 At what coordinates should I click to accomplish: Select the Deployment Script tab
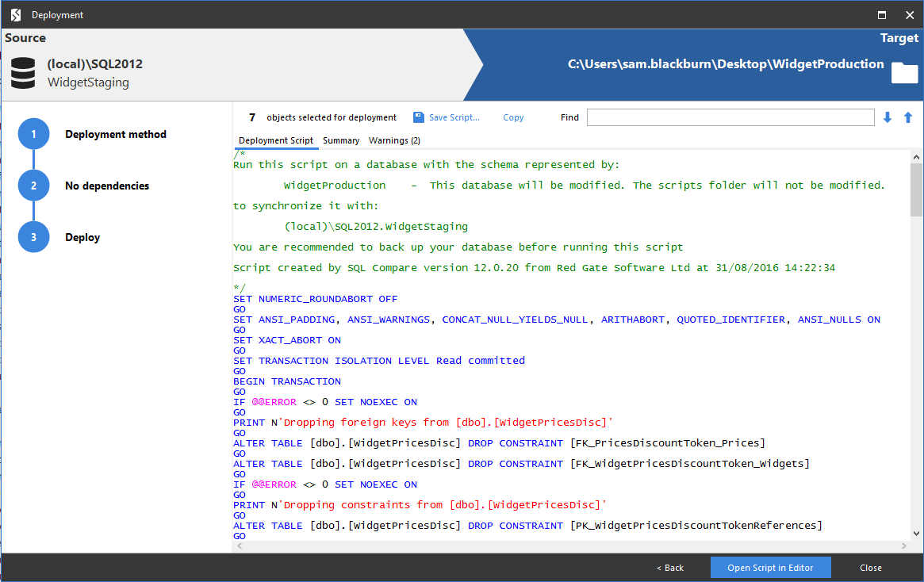276,140
